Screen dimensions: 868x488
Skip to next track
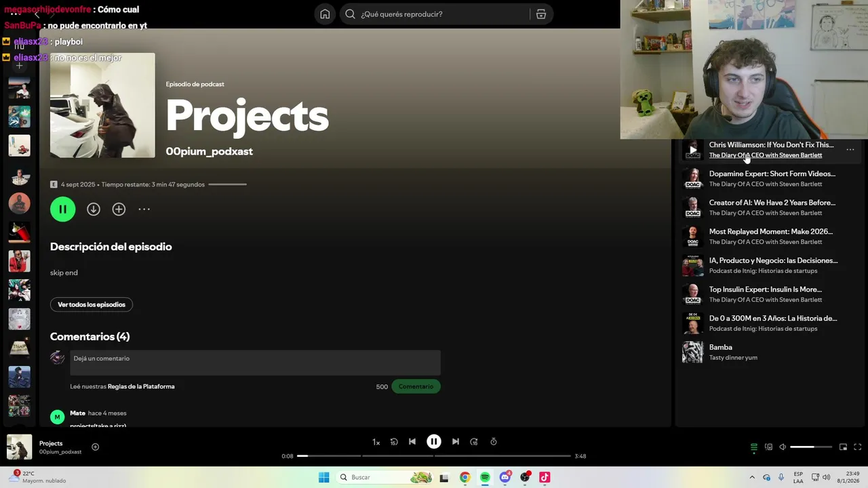click(456, 442)
